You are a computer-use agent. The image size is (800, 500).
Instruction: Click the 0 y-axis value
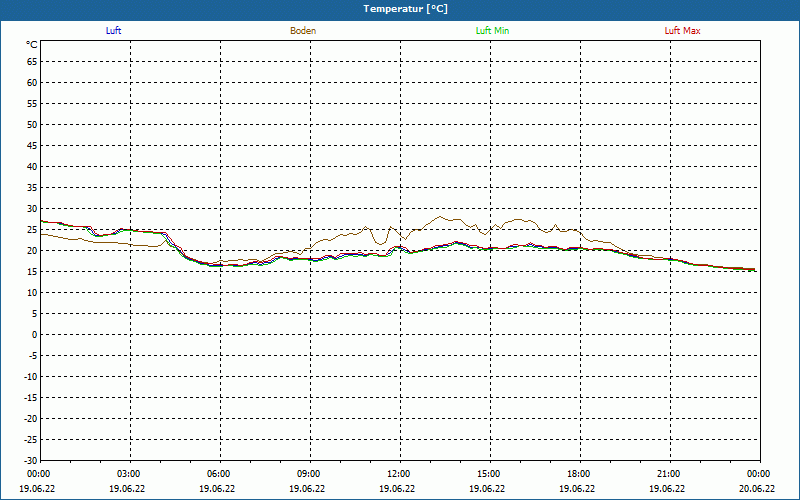coord(35,335)
